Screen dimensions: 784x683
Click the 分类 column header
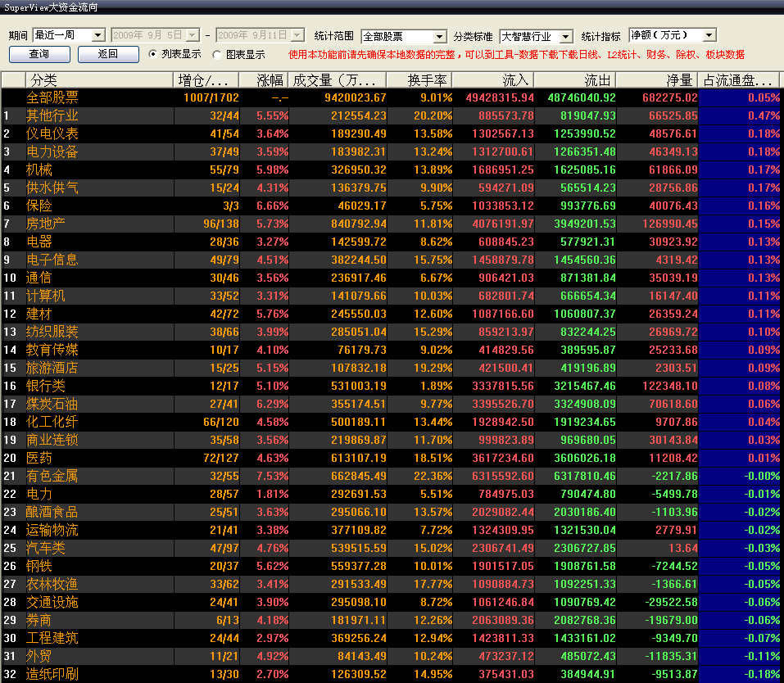[44, 80]
